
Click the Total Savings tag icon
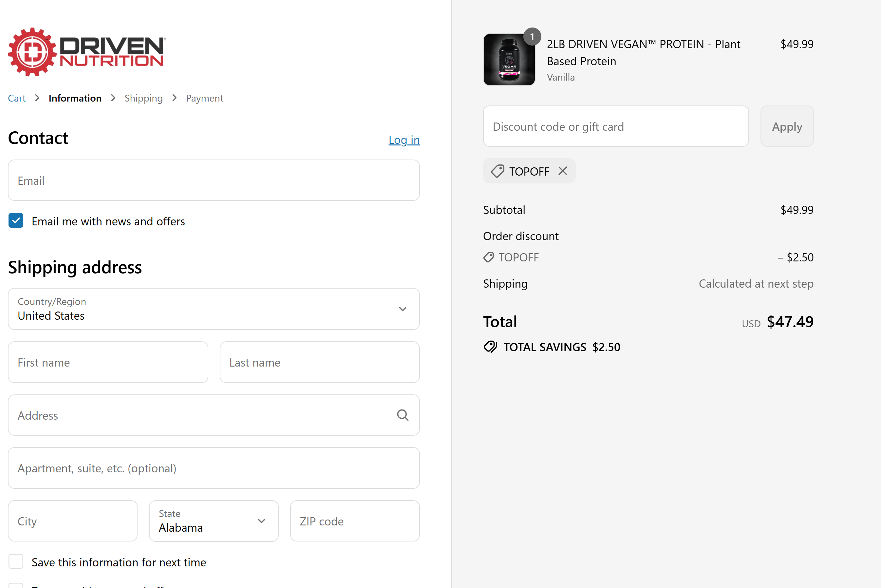coord(490,347)
